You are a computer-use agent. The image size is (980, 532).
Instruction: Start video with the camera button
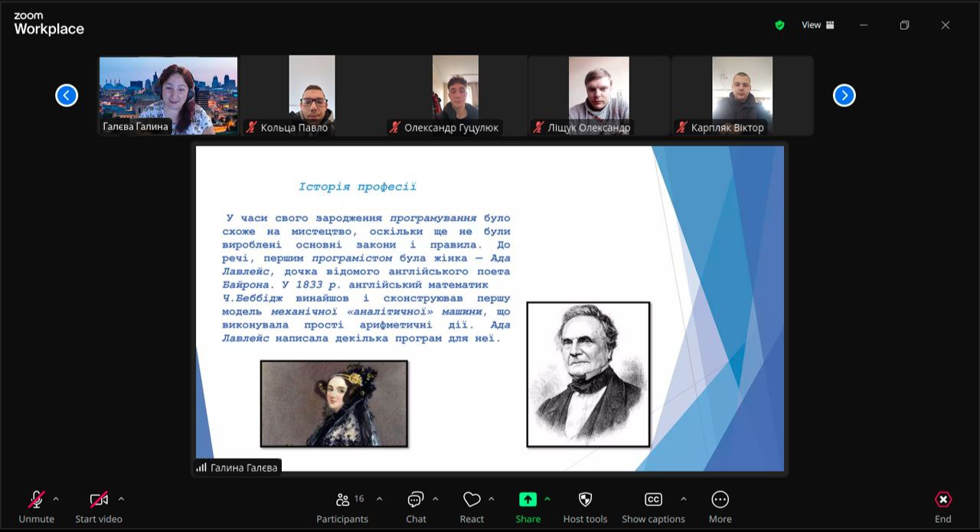[98, 507]
